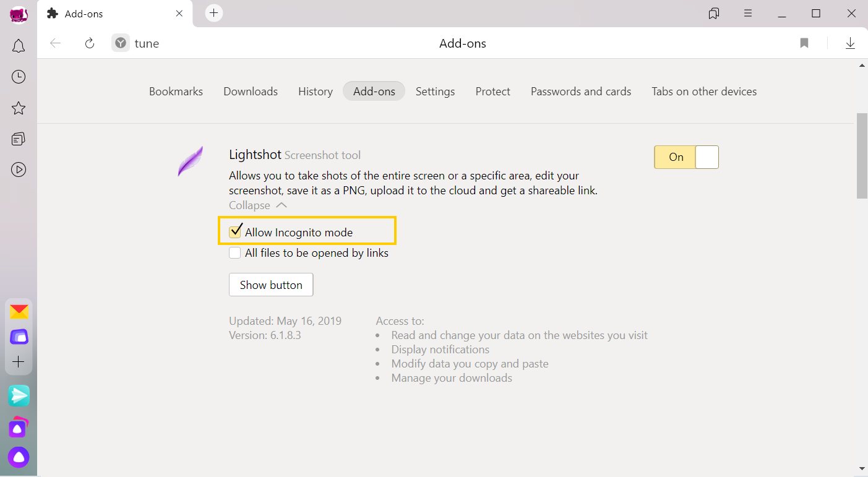
Task: Open a new tab with plus button
Action: point(214,13)
